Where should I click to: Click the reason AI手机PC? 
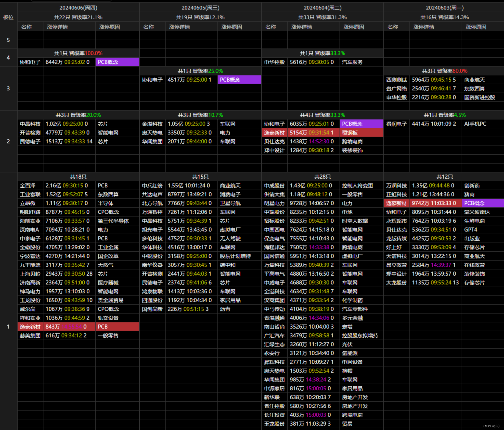point(475,124)
